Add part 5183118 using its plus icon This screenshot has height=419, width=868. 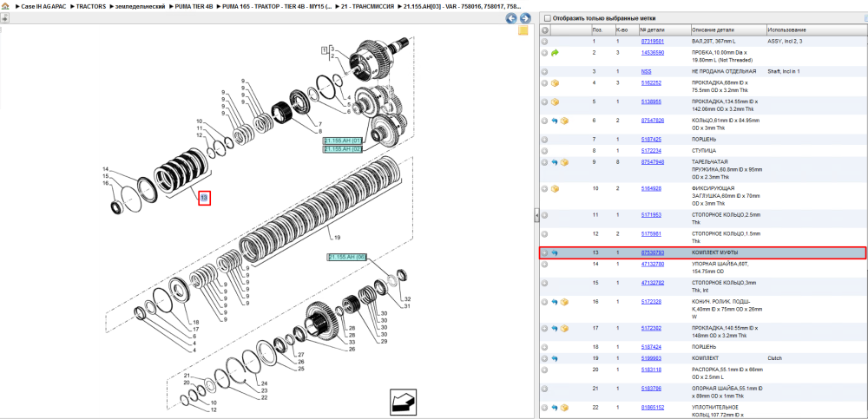545,370
